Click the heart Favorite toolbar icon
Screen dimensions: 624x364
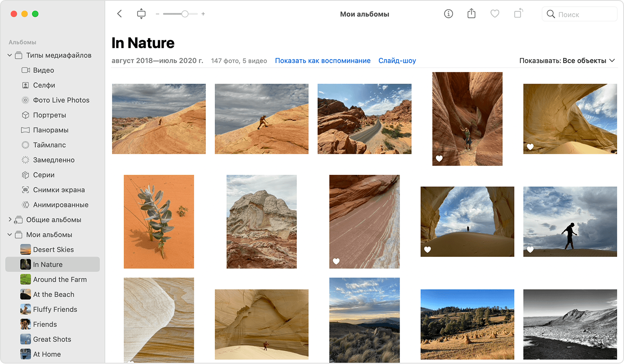[x=495, y=14]
